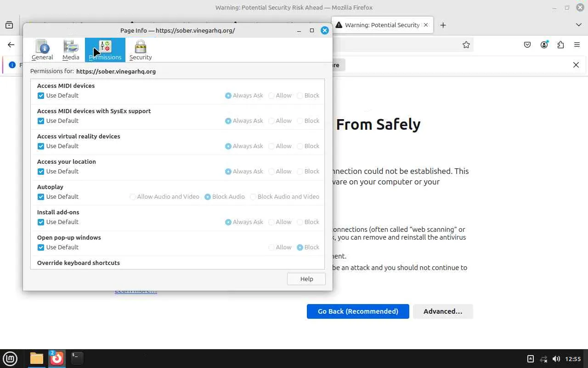This screenshot has width=588, height=368.
Task: Minimize the Firefox main window
Action: pyautogui.click(x=554, y=7)
